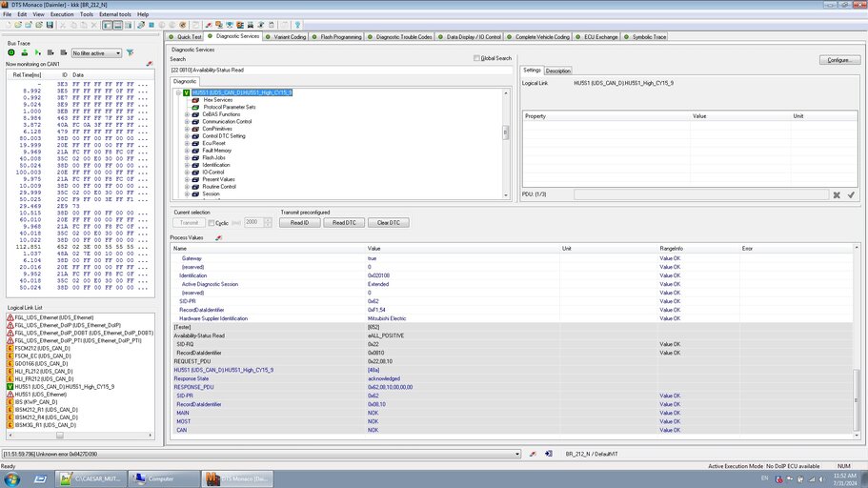
Task: Click the blue arrow icon before BR_212_N / DefaultVIT
Action: [x=549, y=454]
